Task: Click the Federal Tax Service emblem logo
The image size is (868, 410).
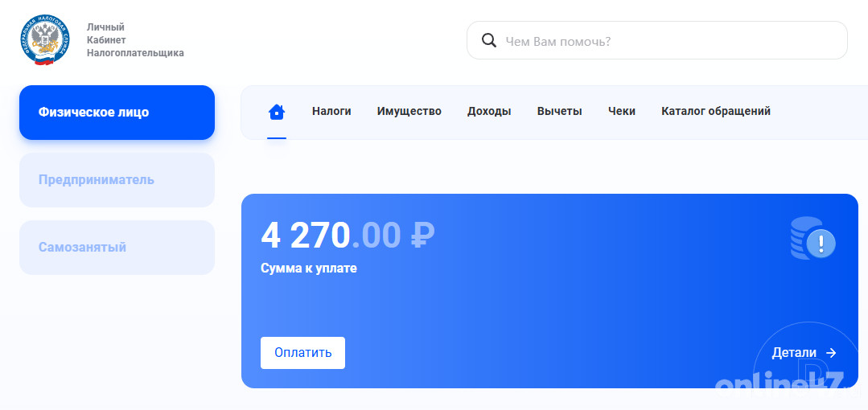Action: pyautogui.click(x=43, y=40)
